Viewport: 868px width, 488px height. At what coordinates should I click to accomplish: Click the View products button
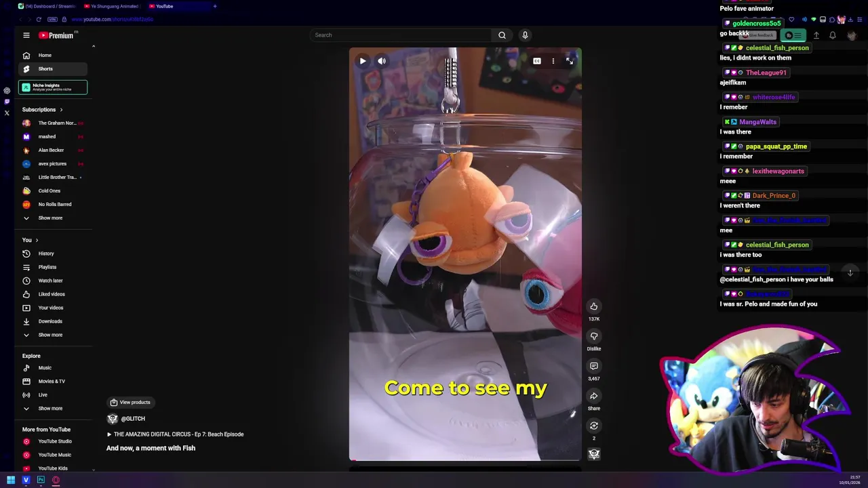[x=130, y=402]
